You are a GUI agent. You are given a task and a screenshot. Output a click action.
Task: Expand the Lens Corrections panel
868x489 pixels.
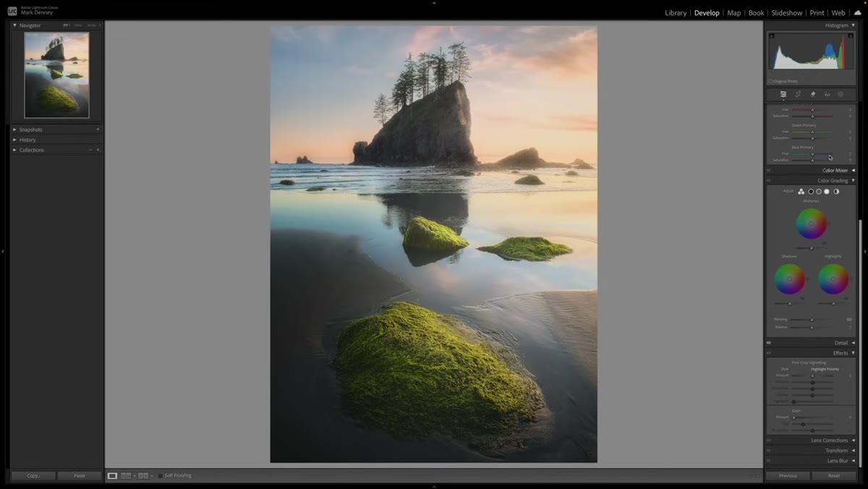coord(853,441)
